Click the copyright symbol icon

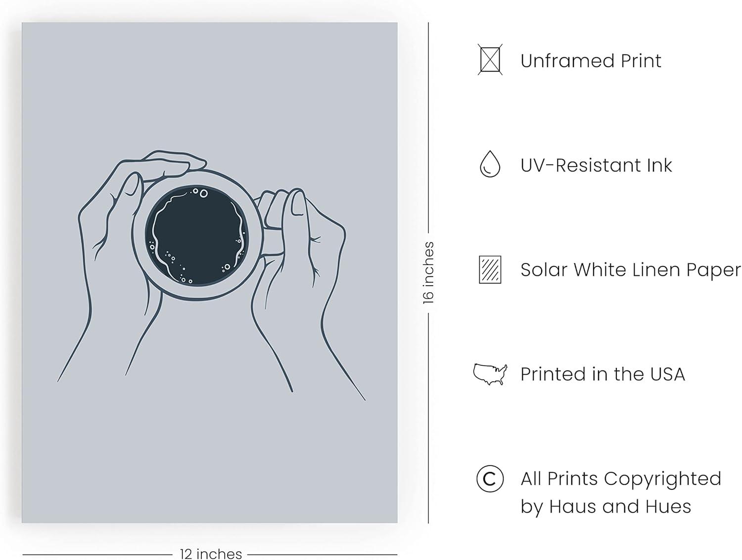point(490,478)
